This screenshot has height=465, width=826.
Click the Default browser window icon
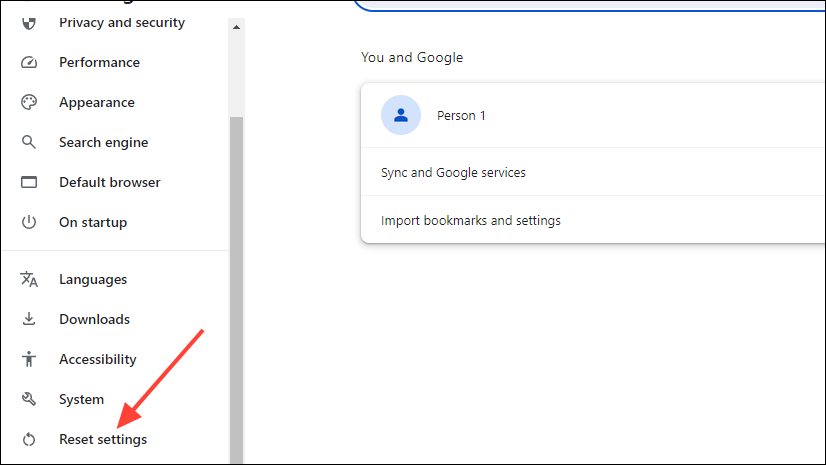point(29,182)
